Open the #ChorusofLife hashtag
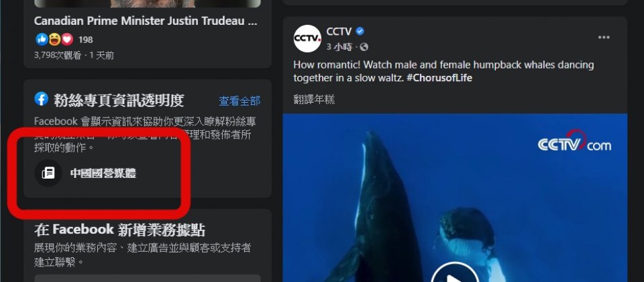The image size is (644, 282). (439, 78)
